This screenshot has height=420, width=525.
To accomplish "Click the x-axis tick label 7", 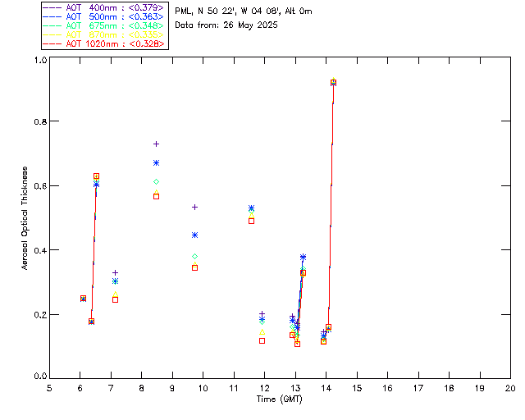I will click(111, 388).
